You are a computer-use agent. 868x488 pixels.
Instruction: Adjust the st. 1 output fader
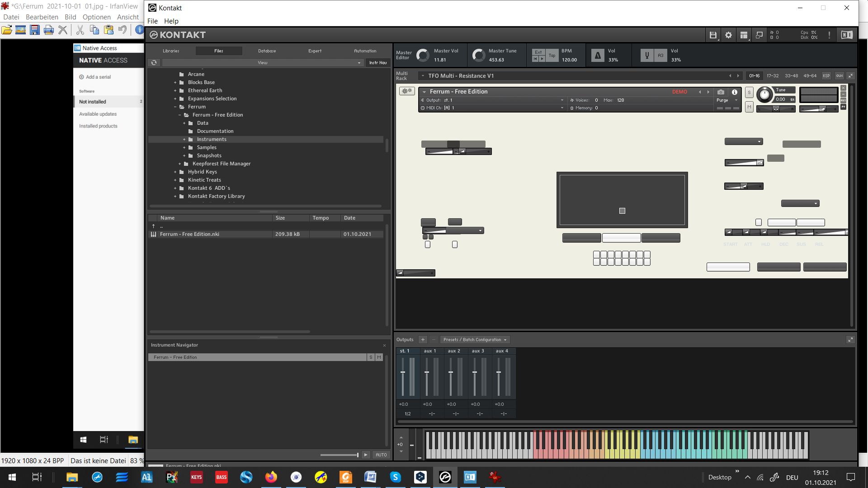pyautogui.click(x=402, y=372)
